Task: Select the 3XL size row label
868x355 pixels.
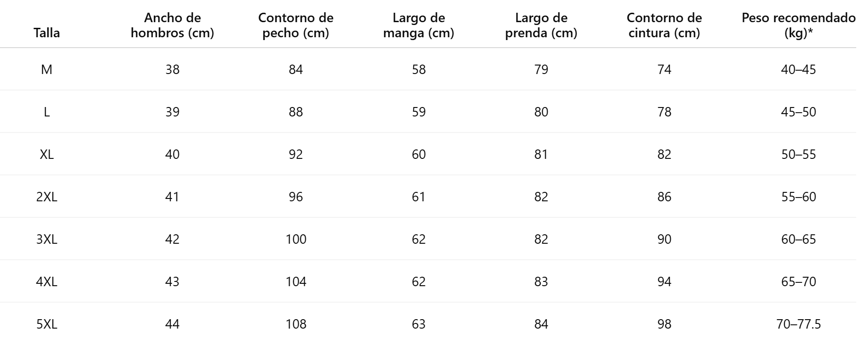Action: click(47, 239)
